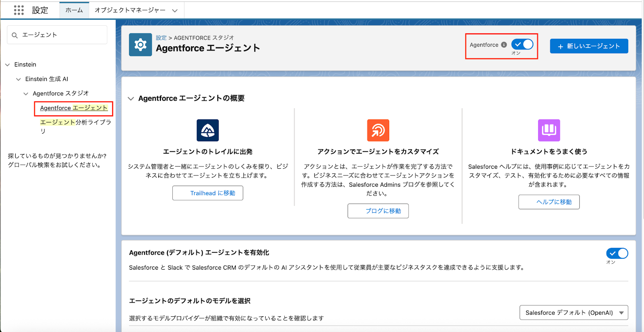Collapse the Agentforce エージェントの概要 section
The width and height of the screenshot is (644, 332).
[x=131, y=99]
